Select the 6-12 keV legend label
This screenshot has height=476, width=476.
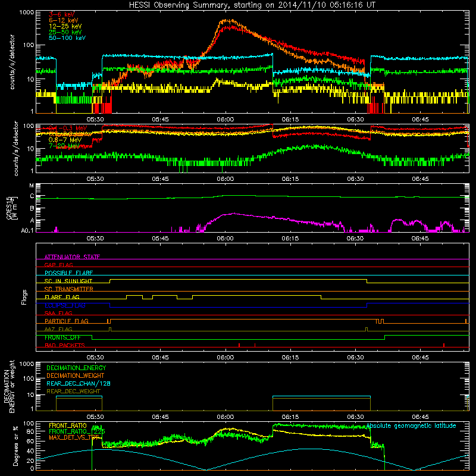pos(64,20)
